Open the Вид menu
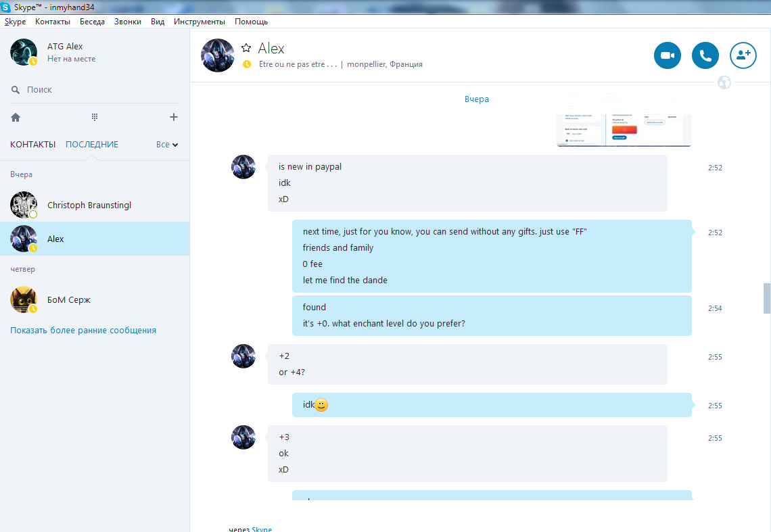The image size is (771, 532). point(158,22)
